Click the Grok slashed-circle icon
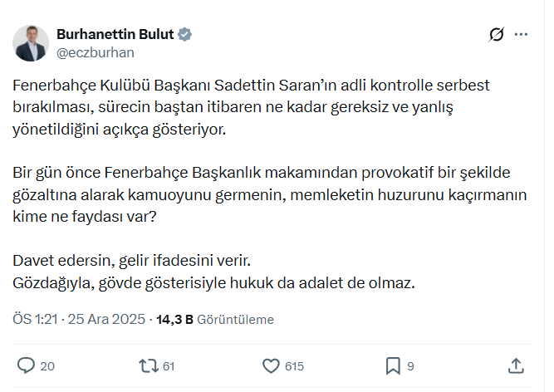554x392 pixels. pyautogui.click(x=497, y=35)
